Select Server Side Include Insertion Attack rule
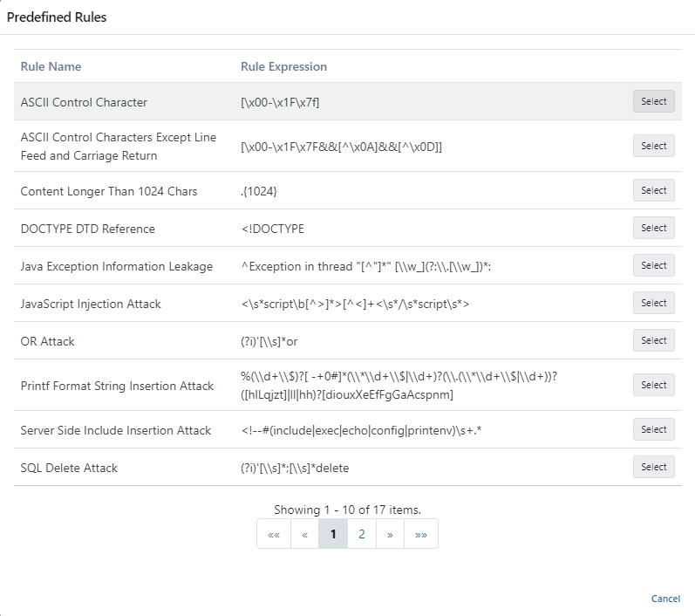Screen dimensions: 695x616 (653, 429)
